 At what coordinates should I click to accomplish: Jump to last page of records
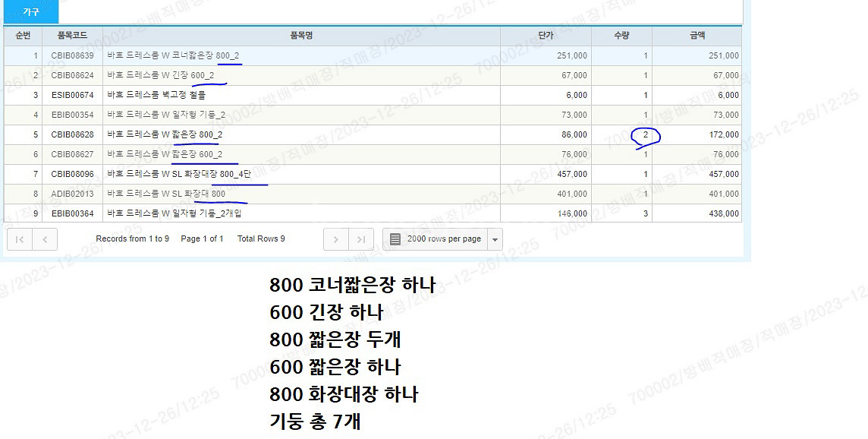click(361, 239)
